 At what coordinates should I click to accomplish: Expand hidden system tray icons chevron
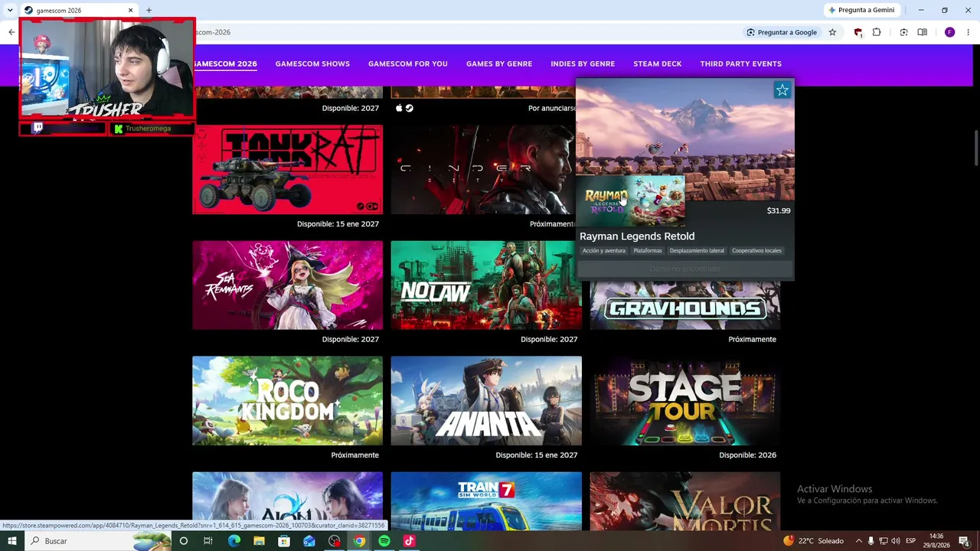point(858,541)
